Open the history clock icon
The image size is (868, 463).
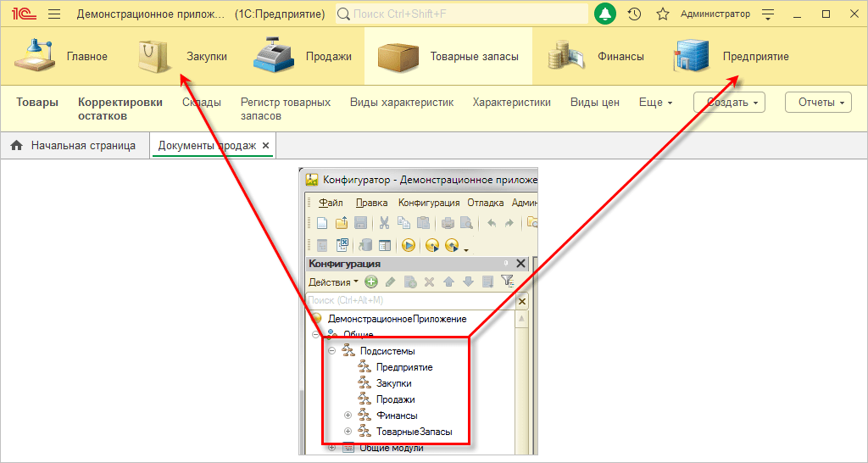click(x=634, y=14)
